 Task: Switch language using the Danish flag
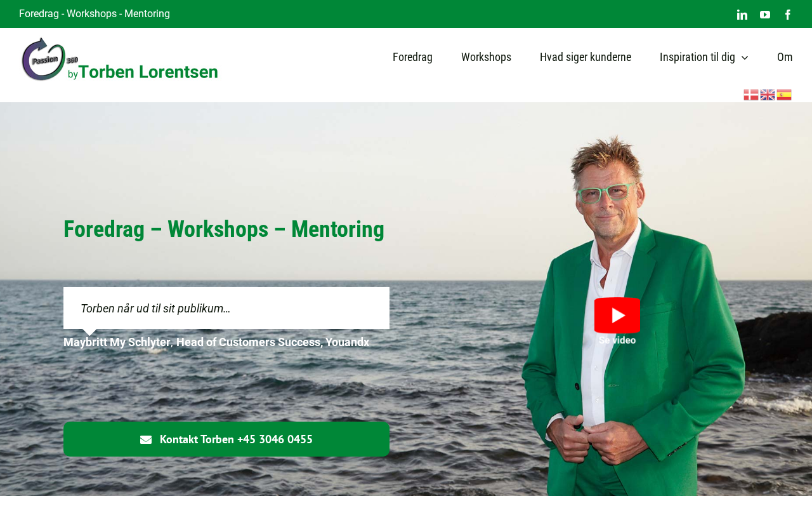[751, 95]
